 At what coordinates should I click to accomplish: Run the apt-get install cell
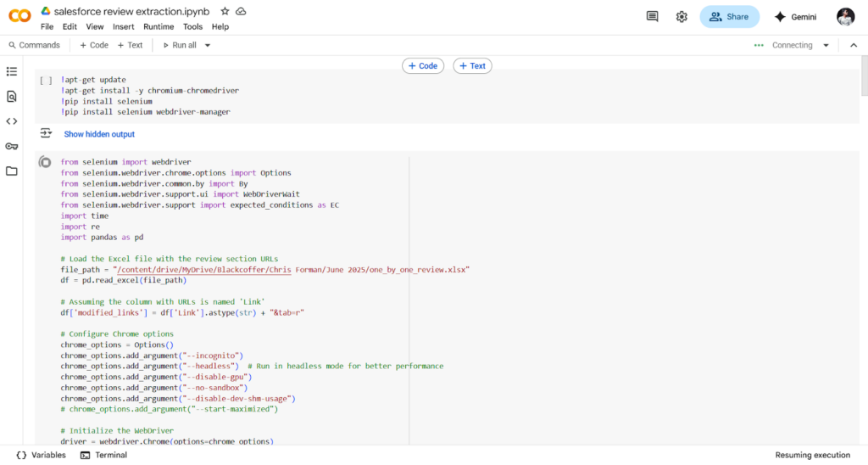coord(45,81)
